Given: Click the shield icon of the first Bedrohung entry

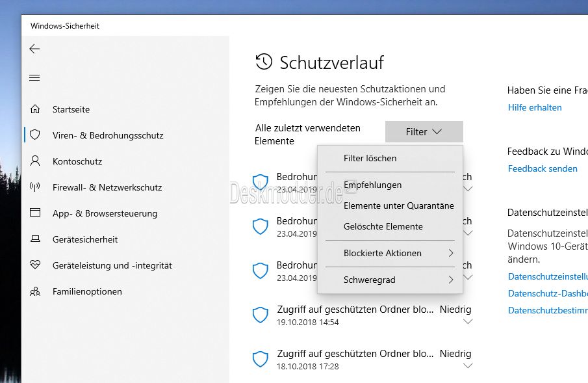Looking at the screenshot, I should pyautogui.click(x=261, y=182).
